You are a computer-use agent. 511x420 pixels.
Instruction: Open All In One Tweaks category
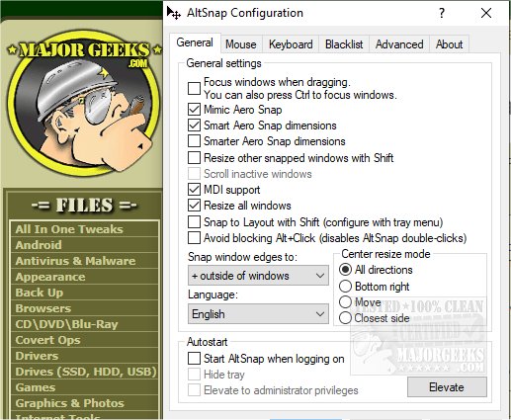(x=69, y=229)
